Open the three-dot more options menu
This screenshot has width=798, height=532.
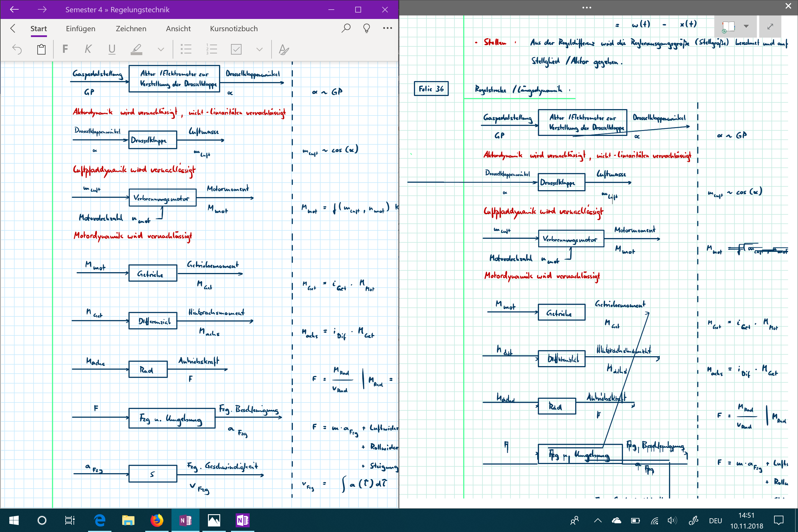(x=387, y=28)
